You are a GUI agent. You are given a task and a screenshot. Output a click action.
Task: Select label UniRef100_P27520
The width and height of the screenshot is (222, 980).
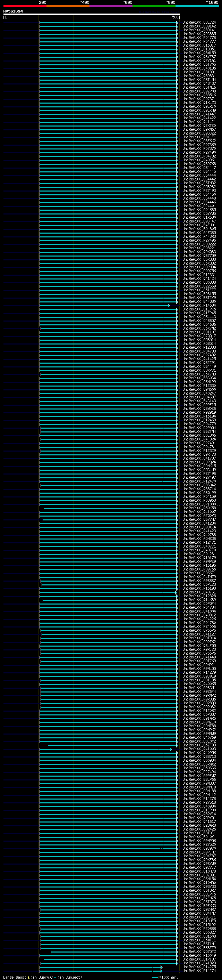click(x=199, y=844)
